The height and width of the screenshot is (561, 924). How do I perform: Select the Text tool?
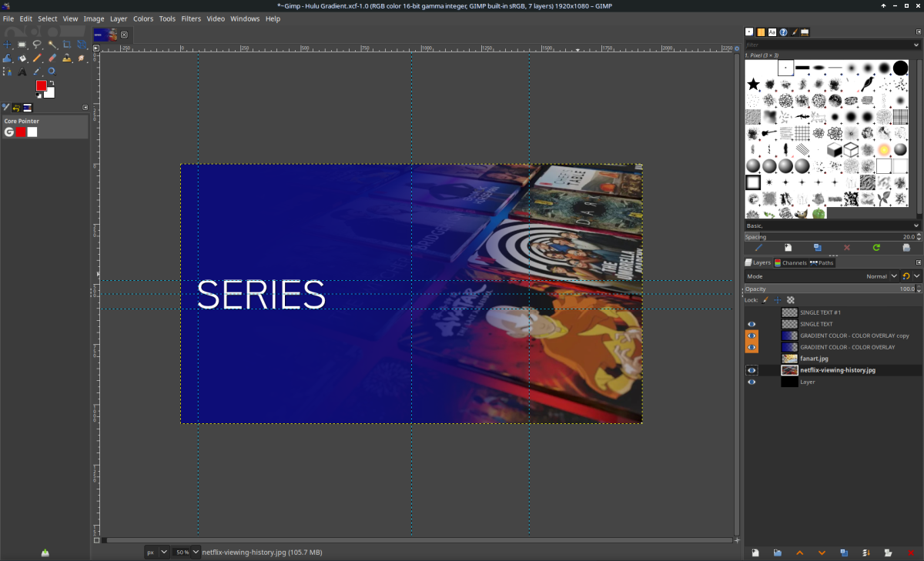[x=22, y=71]
